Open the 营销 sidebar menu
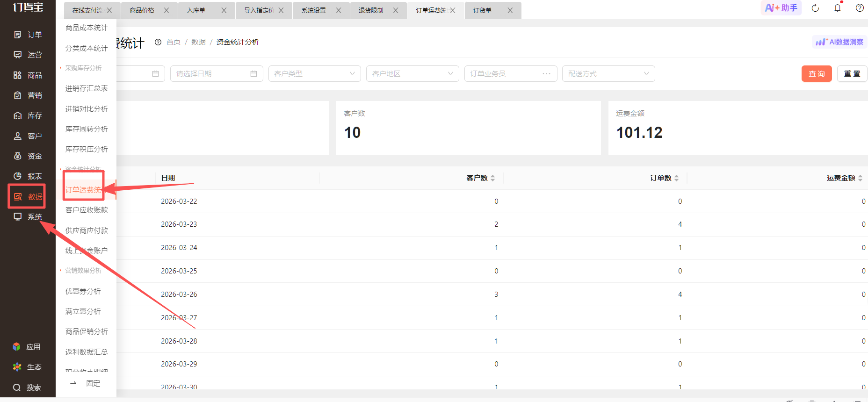This screenshot has width=868, height=402. (x=28, y=95)
